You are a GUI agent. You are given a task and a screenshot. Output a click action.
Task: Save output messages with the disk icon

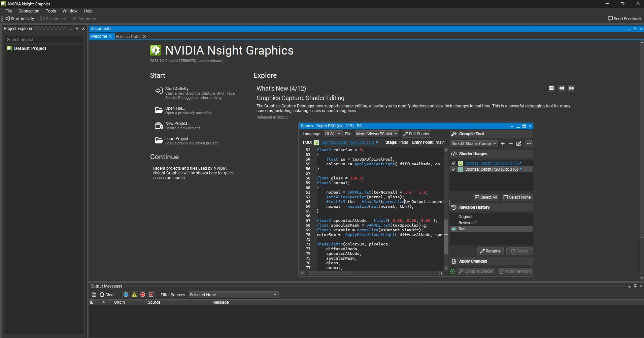click(x=94, y=295)
